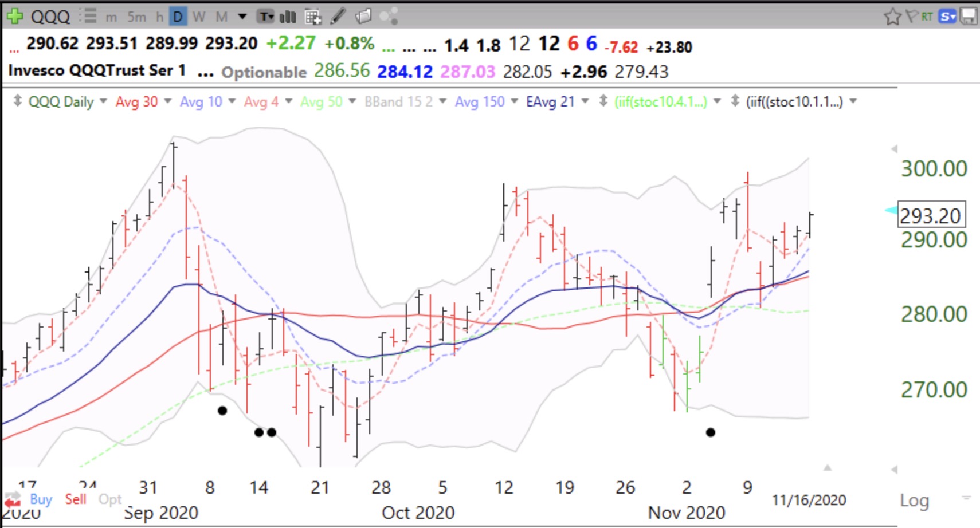Click the left arrow at bottom of price axis

pos(894,470)
